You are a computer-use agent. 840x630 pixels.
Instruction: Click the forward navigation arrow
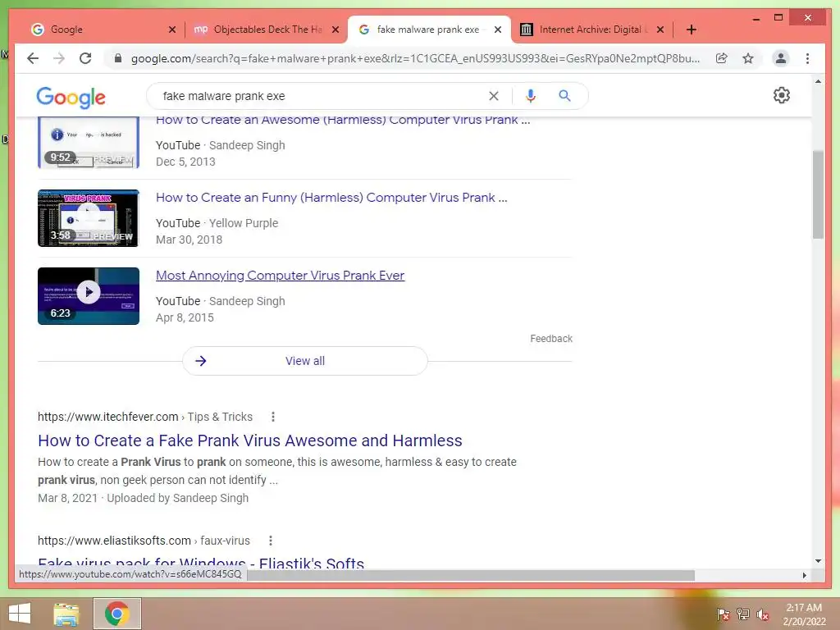pyautogui.click(x=59, y=58)
